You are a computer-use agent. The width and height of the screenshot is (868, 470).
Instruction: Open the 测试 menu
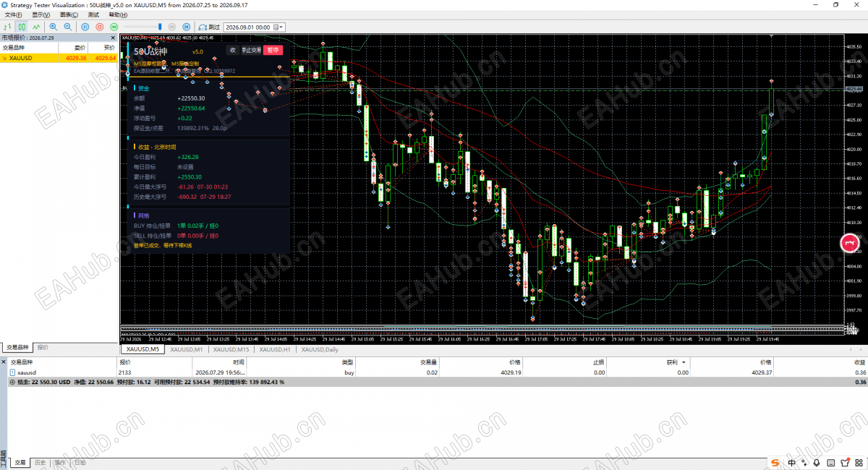(94, 14)
